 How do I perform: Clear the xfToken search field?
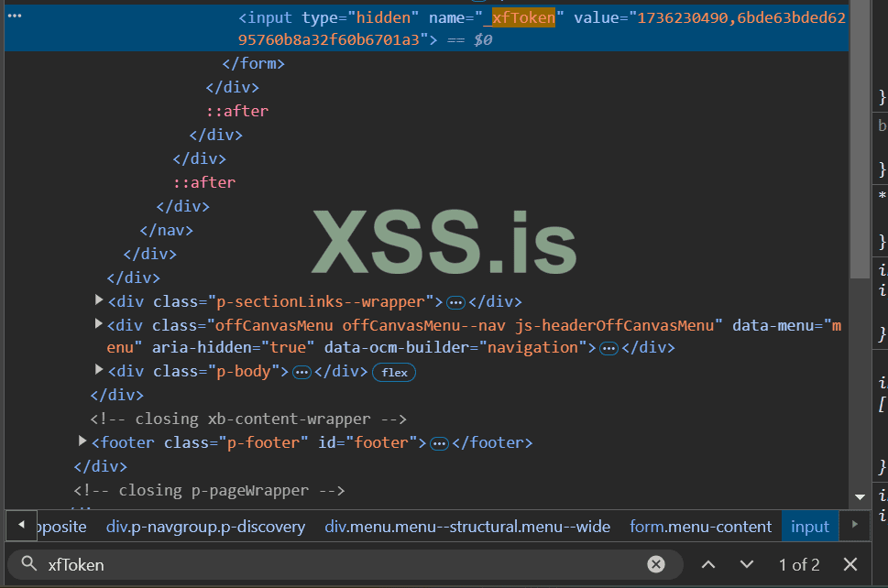click(x=656, y=564)
